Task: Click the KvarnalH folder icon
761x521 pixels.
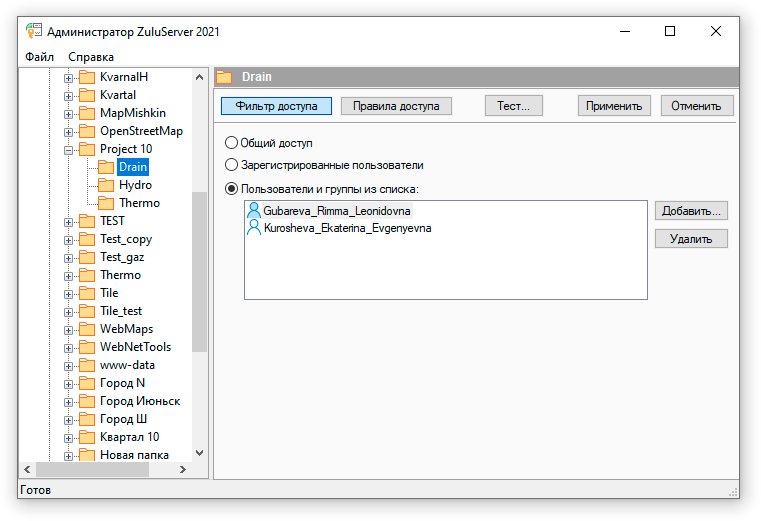Action: 87,77
